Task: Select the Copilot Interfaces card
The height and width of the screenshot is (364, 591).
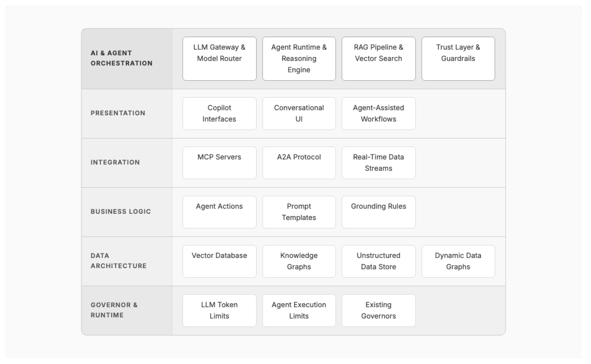Action: tap(219, 113)
